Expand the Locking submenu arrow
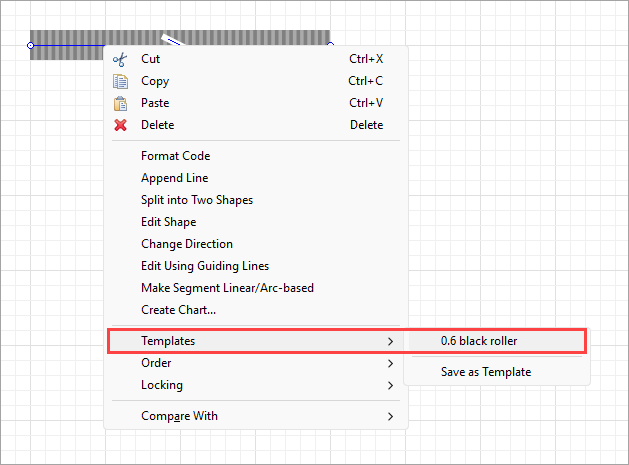629x465 pixels. 390,385
